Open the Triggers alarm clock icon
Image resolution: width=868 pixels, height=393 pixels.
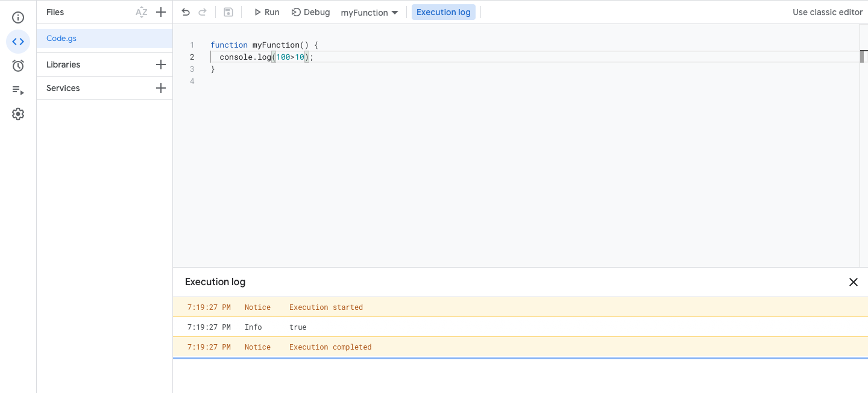(x=18, y=66)
